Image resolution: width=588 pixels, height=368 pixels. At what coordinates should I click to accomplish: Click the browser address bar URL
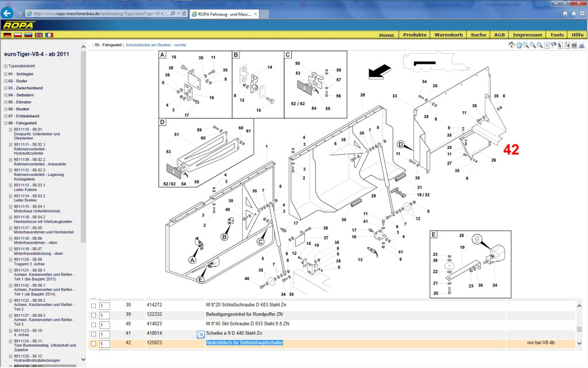click(x=100, y=14)
